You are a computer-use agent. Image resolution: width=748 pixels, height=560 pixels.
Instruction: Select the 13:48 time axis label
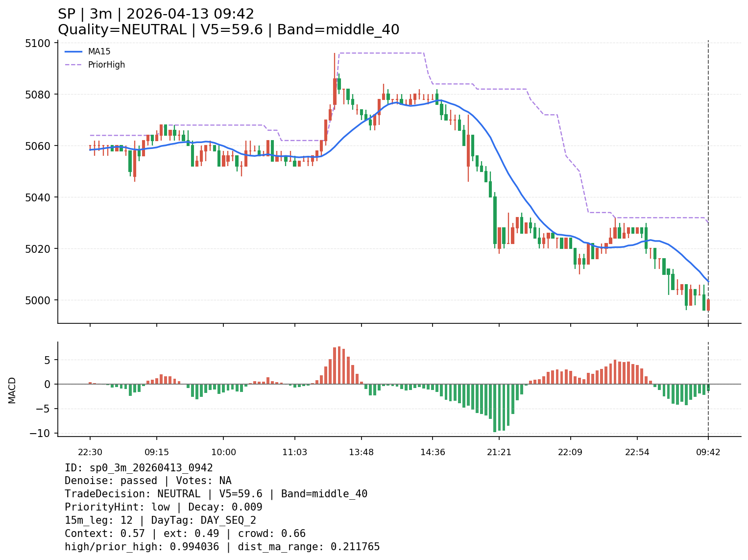pyautogui.click(x=362, y=452)
